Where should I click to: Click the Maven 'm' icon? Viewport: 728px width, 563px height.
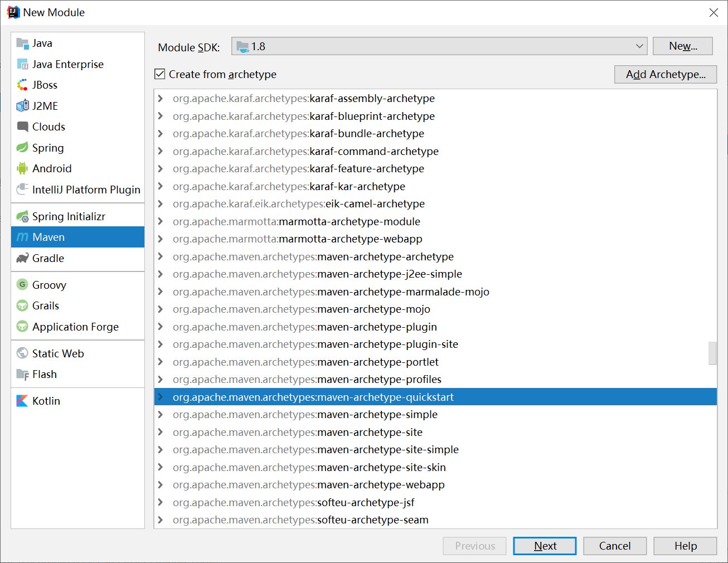pyautogui.click(x=22, y=237)
